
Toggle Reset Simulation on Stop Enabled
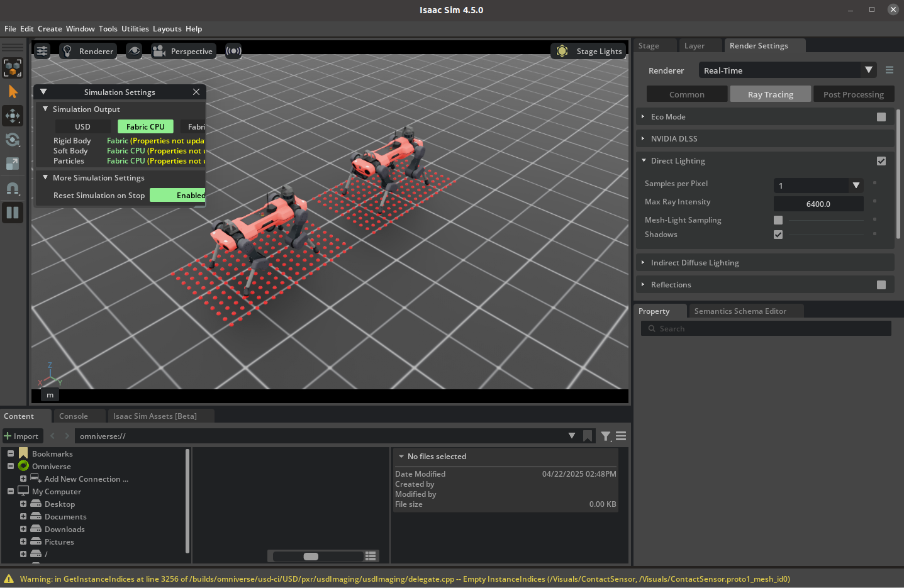tap(178, 196)
